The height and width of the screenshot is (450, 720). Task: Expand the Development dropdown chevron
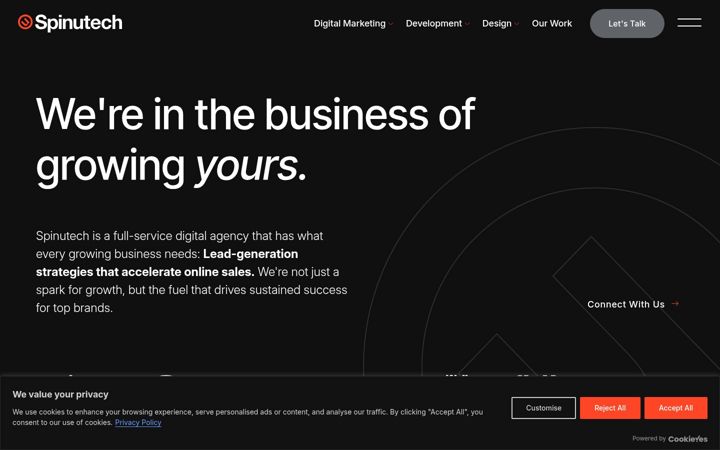point(467,24)
